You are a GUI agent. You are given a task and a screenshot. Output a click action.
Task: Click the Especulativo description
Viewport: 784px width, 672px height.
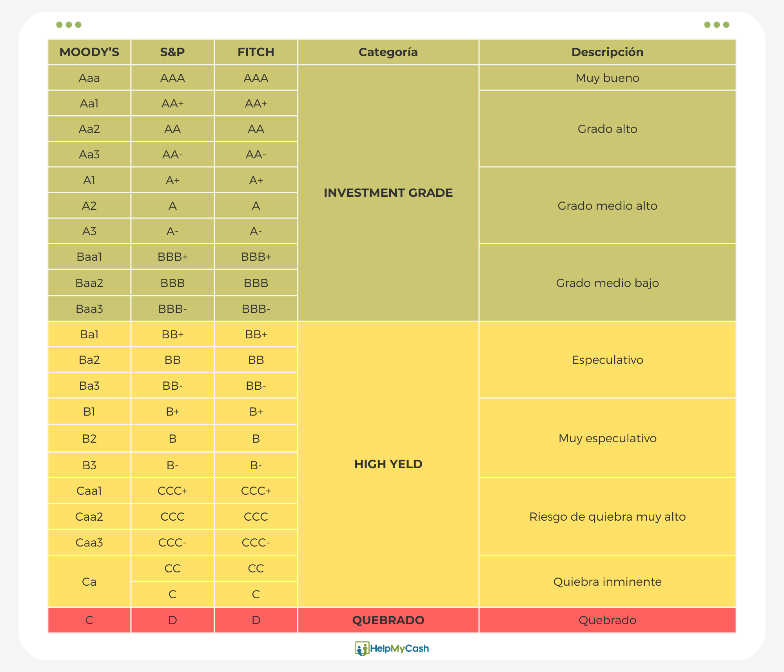[608, 360]
